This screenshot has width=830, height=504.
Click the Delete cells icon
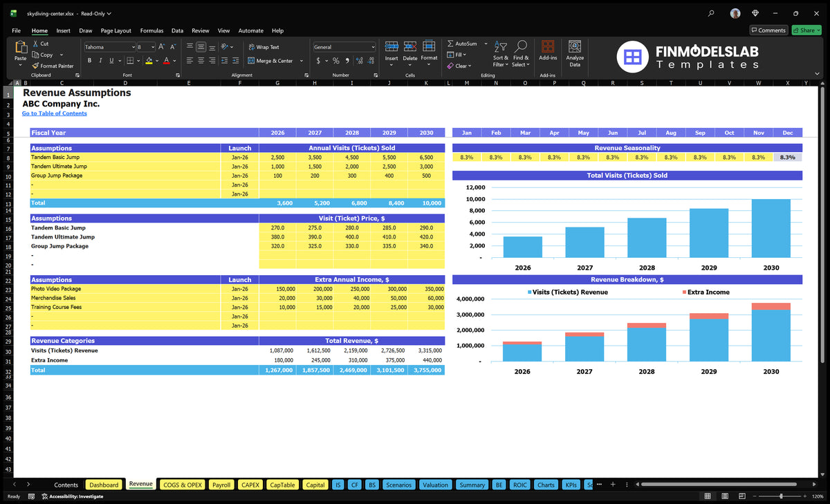coord(410,46)
